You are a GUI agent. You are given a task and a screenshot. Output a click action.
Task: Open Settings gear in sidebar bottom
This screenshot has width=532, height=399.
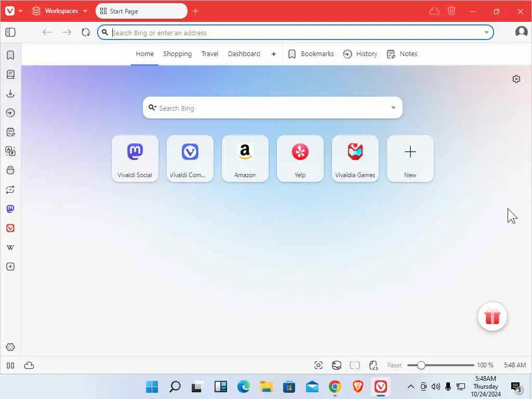pos(10,347)
